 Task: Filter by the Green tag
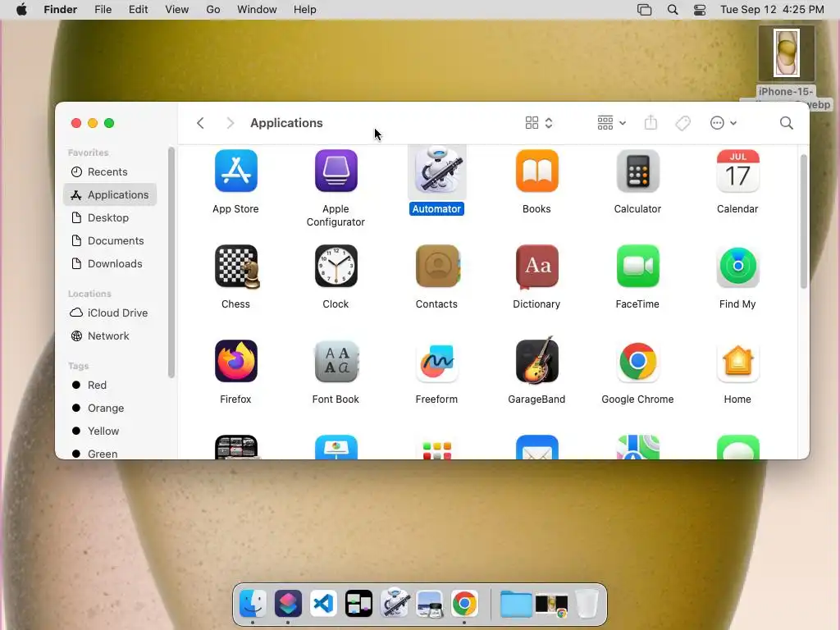(110, 454)
